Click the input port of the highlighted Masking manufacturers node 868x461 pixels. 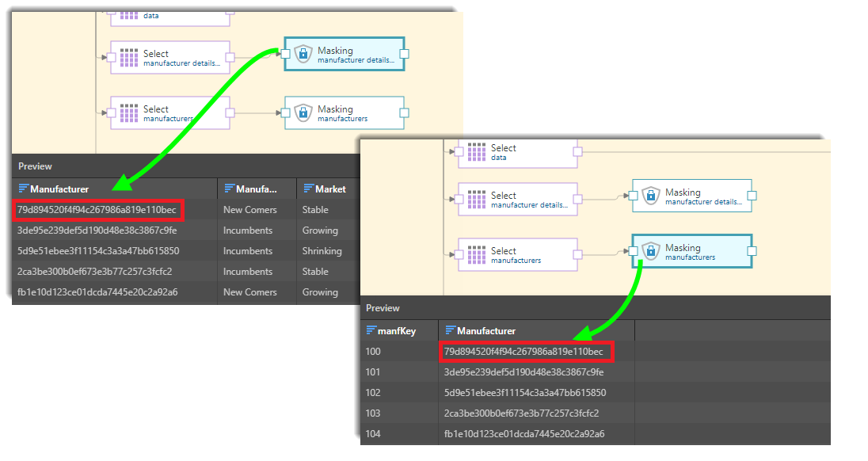(x=633, y=251)
